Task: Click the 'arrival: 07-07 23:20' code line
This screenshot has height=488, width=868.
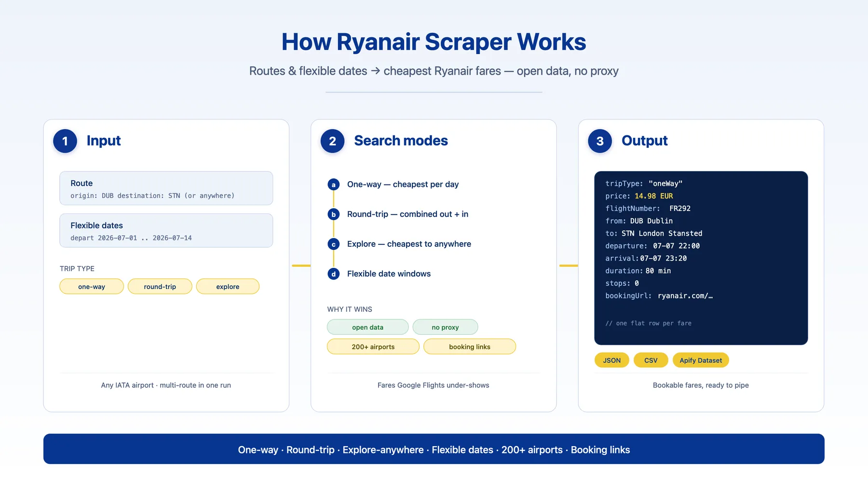Action: pos(646,259)
